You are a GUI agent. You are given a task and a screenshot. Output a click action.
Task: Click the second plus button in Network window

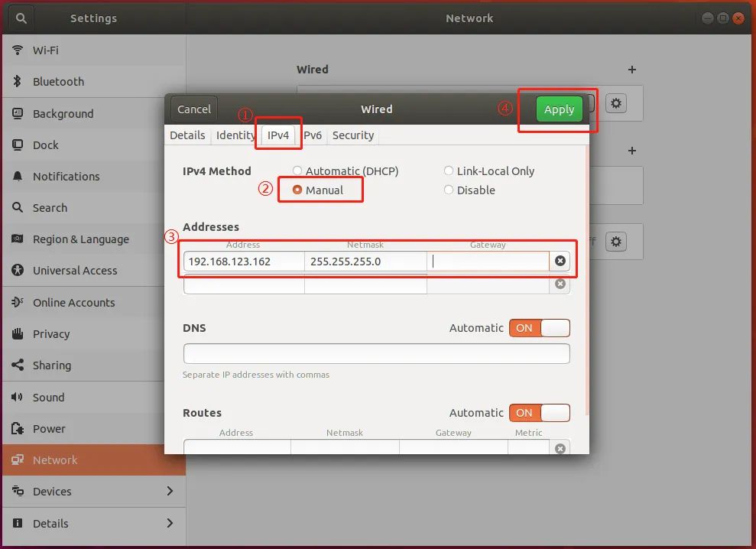coord(631,151)
